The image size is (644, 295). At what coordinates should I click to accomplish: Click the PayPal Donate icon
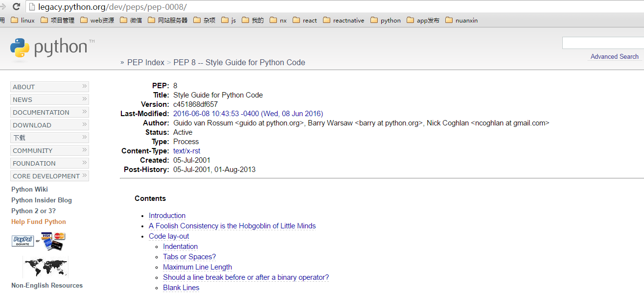[x=23, y=241]
